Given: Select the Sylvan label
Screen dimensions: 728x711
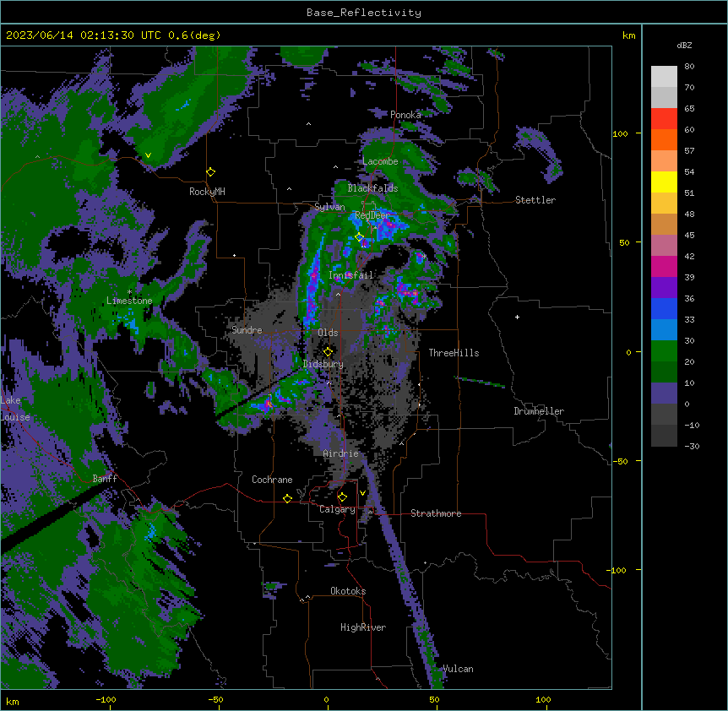Looking at the screenshot, I should [329, 207].
